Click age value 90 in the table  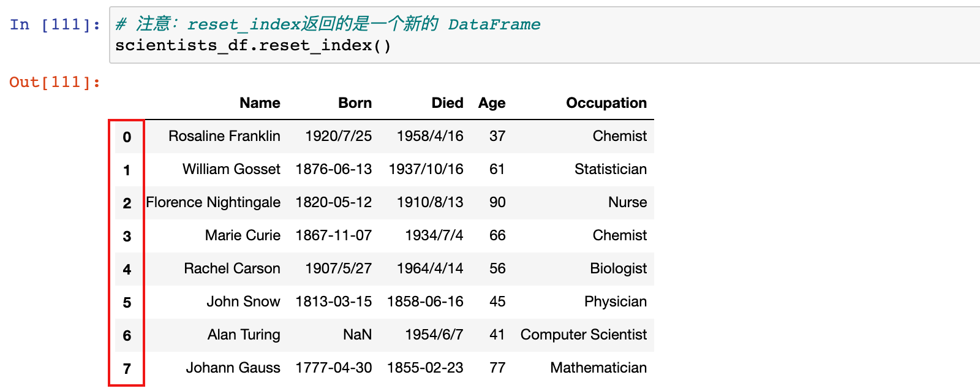point(497,202)
